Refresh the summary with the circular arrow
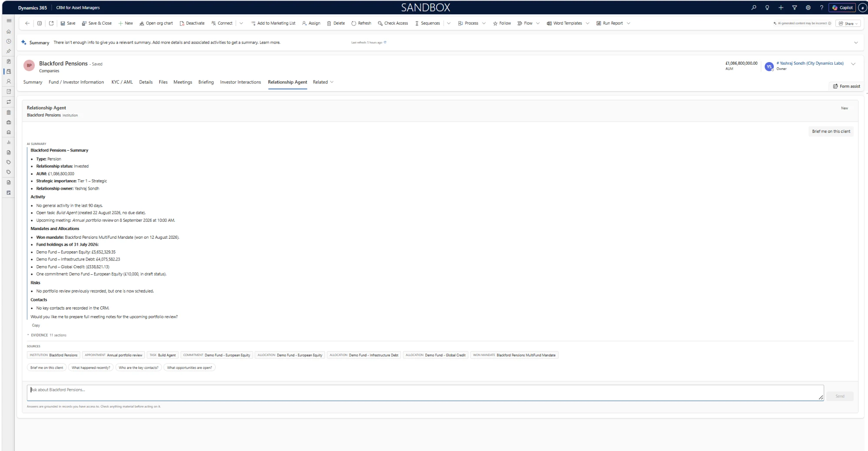868x451 pixels. (x=385, y=42)
